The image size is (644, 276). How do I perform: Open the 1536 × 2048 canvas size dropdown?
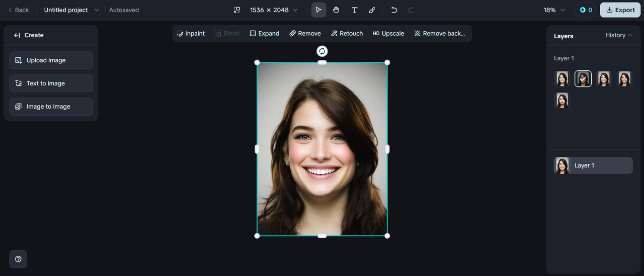[x=274, y=10]
